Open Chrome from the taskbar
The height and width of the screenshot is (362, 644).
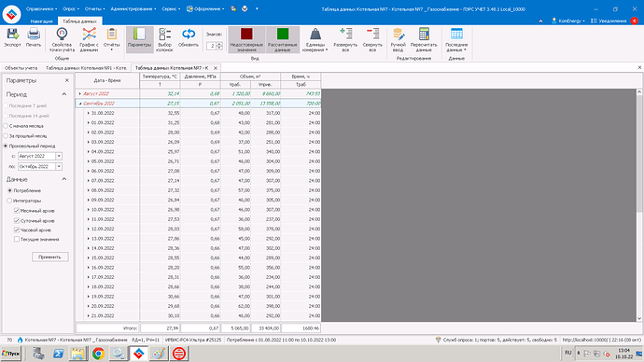98,354
